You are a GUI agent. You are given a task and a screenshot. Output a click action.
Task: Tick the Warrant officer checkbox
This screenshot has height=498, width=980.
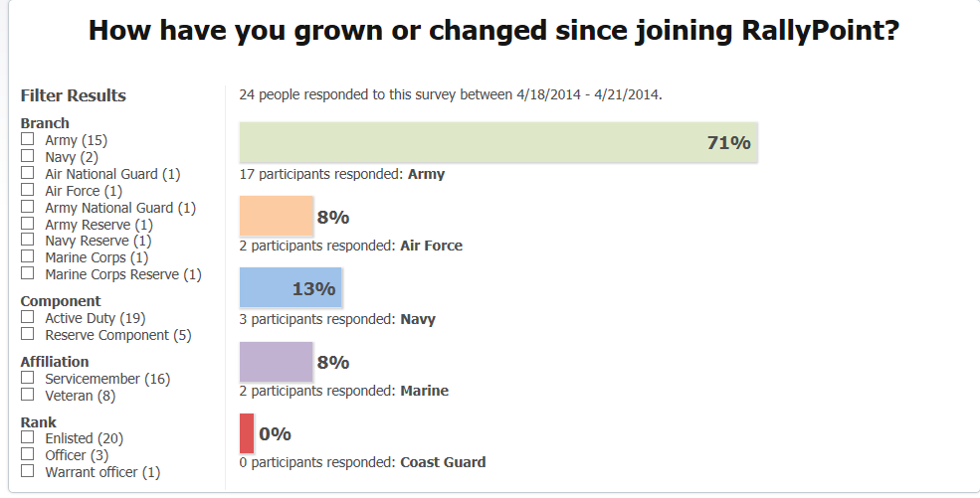[x=28, y=471]
